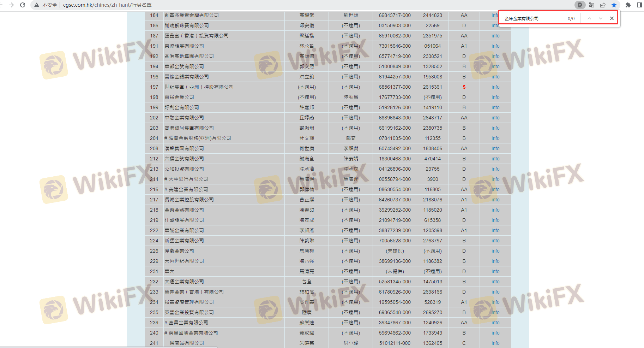
Task: Open info link for row 231
Action: click(x=495, y=271)
